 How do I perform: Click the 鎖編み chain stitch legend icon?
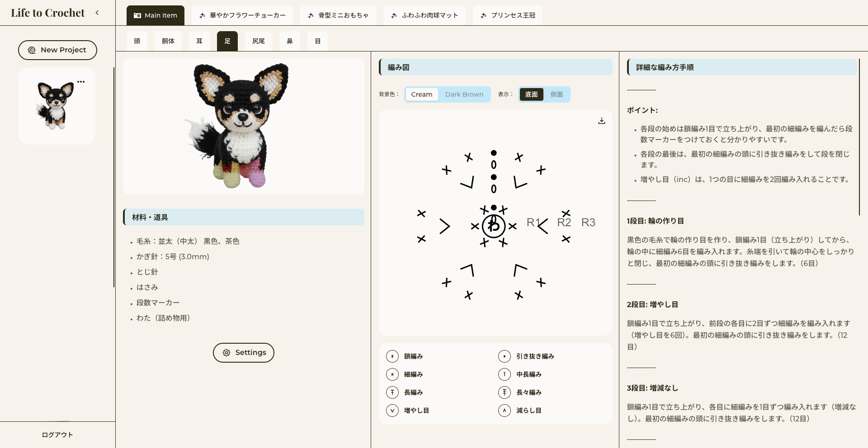tap(392, 356)
